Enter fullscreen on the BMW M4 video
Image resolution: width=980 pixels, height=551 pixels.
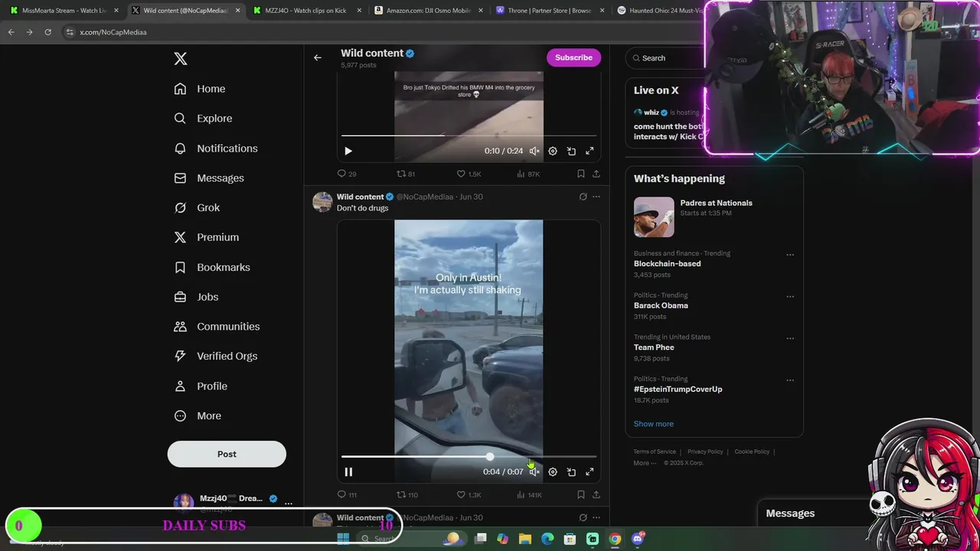coord(590,152)
